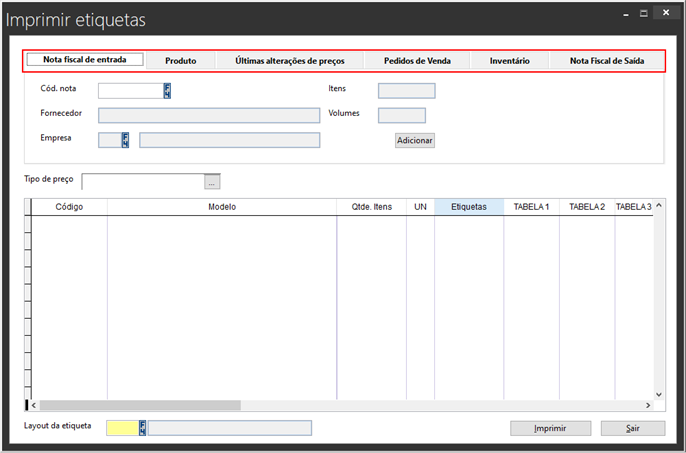The image size is (686, 453).
Task: Focus the Cód. nota input field
Action: [130, 91]
